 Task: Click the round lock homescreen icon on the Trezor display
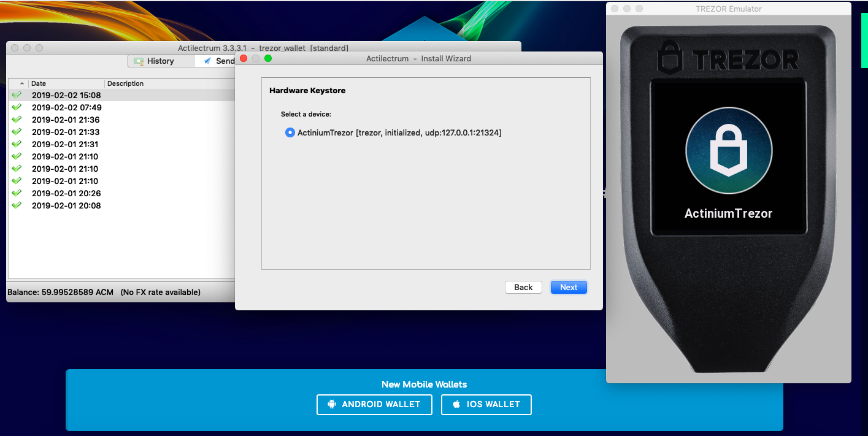click(728, 150)
